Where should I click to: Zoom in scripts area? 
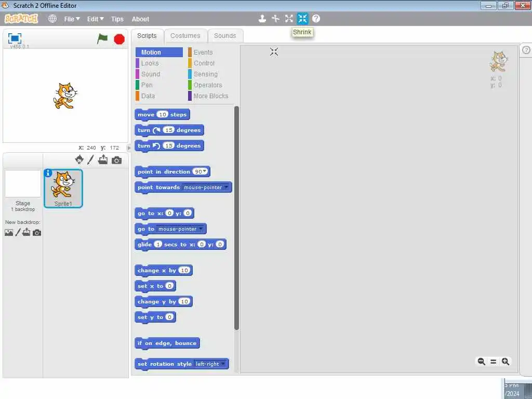[505, 362]
